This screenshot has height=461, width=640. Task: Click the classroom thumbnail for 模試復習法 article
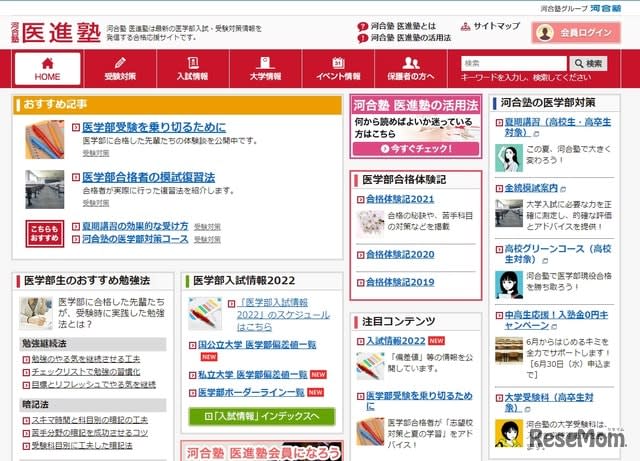44,189
